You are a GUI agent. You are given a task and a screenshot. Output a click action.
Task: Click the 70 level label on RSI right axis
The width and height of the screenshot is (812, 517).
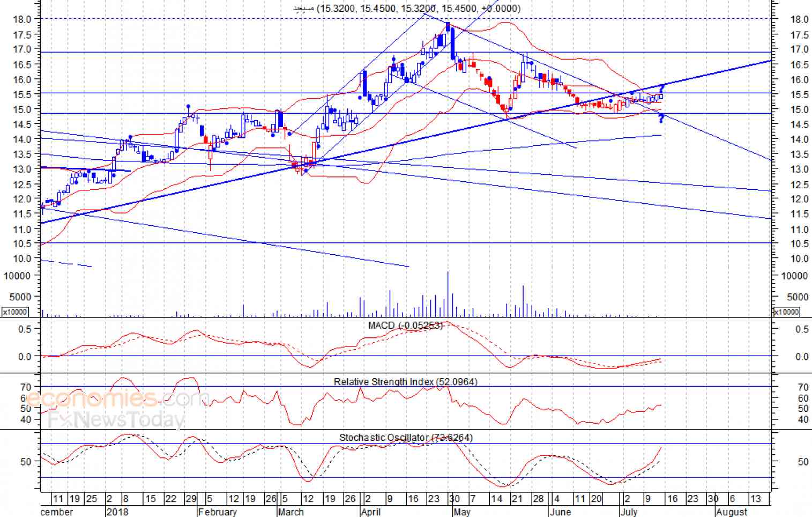click(x=803, y=387)
